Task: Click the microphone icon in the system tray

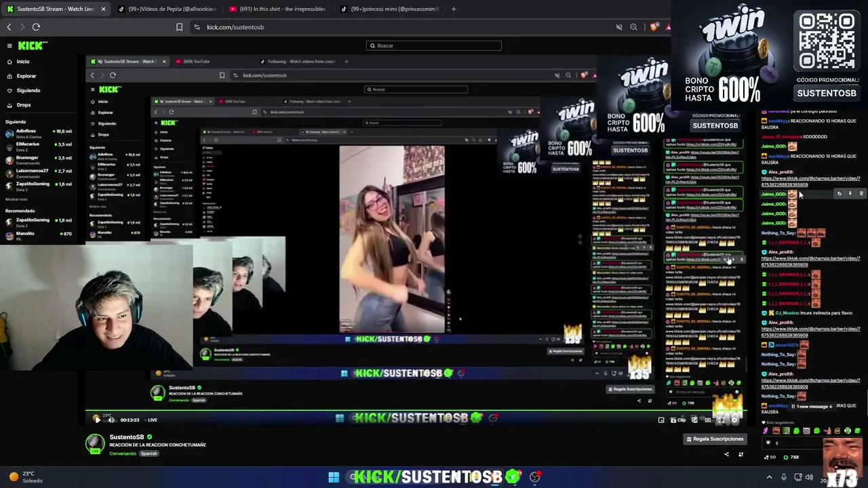Action: [783, 477]
